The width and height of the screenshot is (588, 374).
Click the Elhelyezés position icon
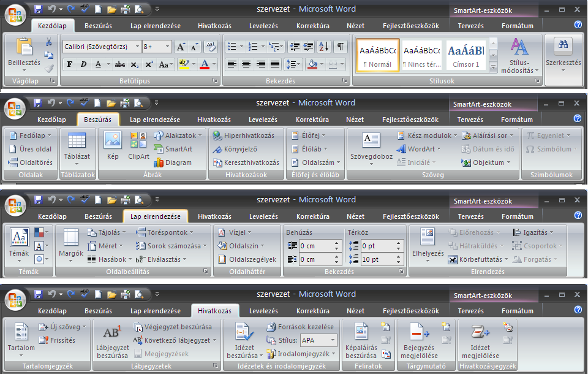(x=428, y=238)
